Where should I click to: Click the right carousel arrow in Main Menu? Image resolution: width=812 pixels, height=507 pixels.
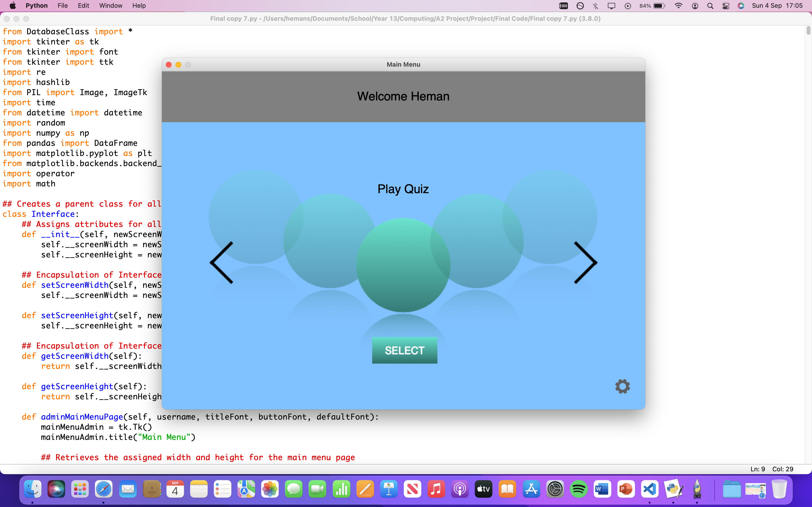click(x=586, y=263)
